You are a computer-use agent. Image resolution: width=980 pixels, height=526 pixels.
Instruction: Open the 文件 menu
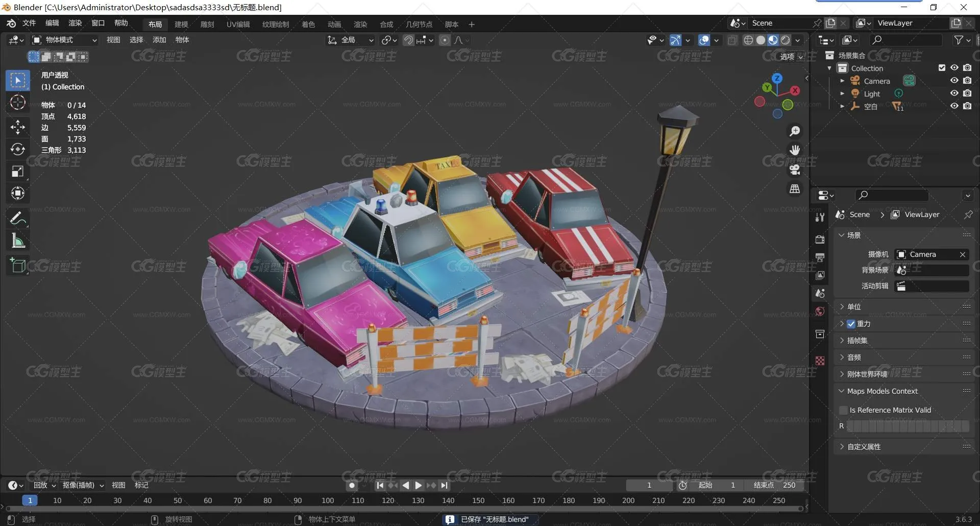coord(29,23)
